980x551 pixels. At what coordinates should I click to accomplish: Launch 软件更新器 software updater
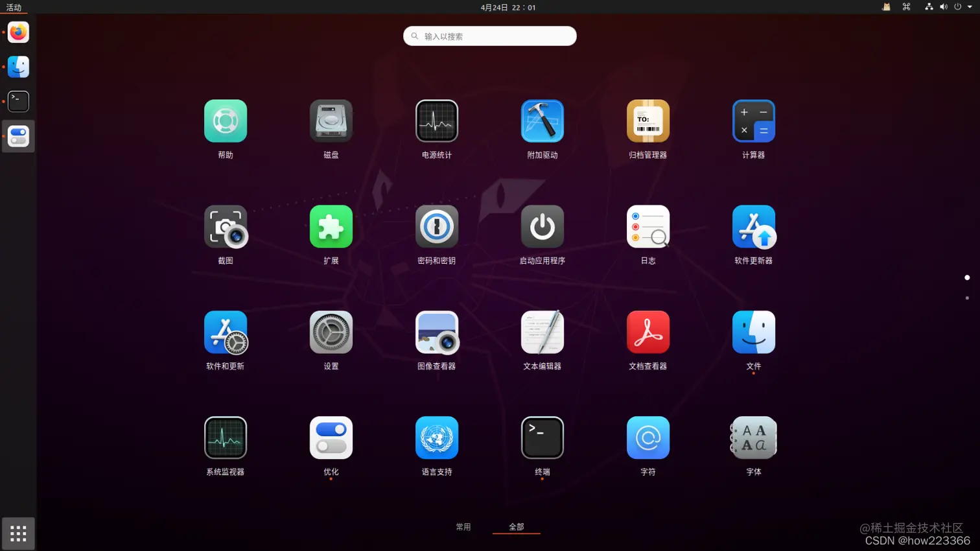tap(754, 227)
